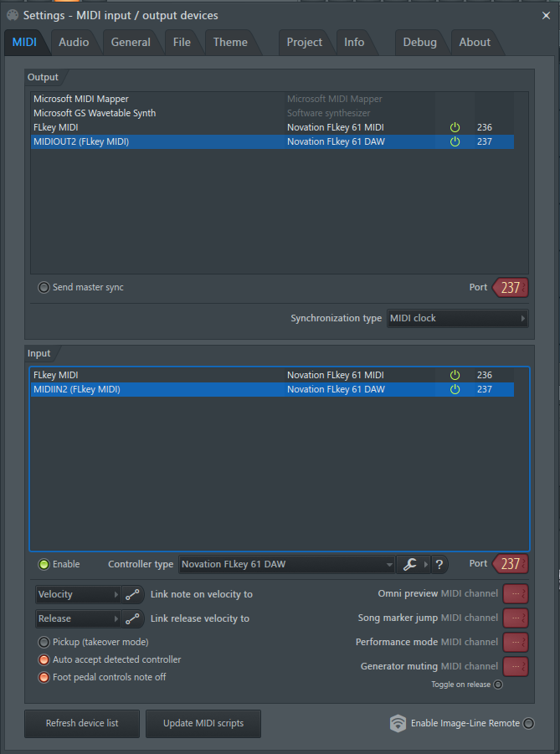Image resolution: width=560 pixels, height=754 pixels.
Task: Open controller script wrench settings
Action: [x=409, y=564]
